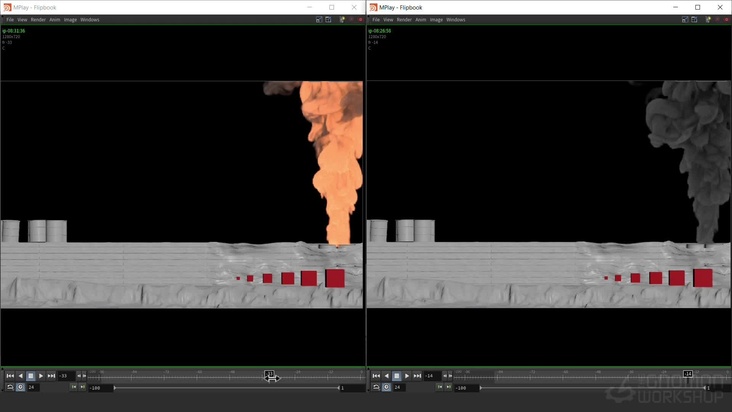Click FPS field in right window

399,387
